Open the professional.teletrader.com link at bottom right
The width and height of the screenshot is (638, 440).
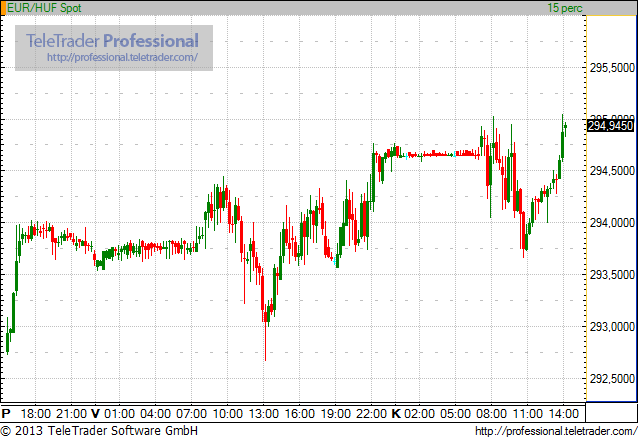556,431
